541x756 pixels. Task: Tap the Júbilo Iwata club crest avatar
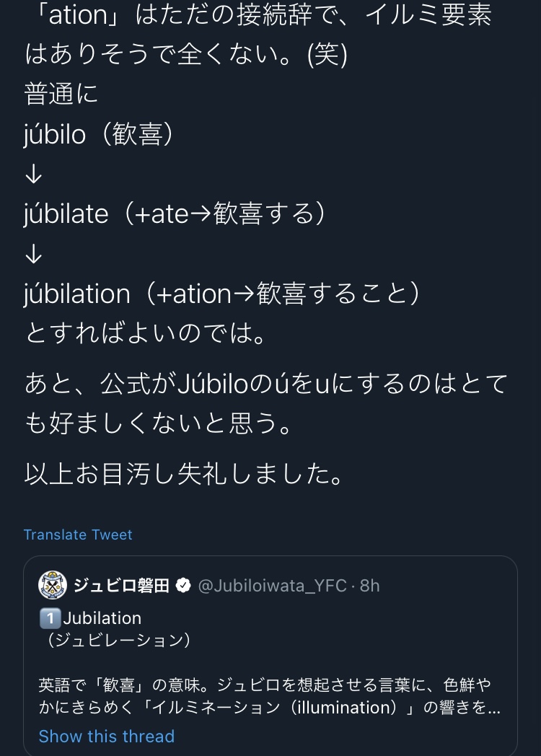coord(53,585)
